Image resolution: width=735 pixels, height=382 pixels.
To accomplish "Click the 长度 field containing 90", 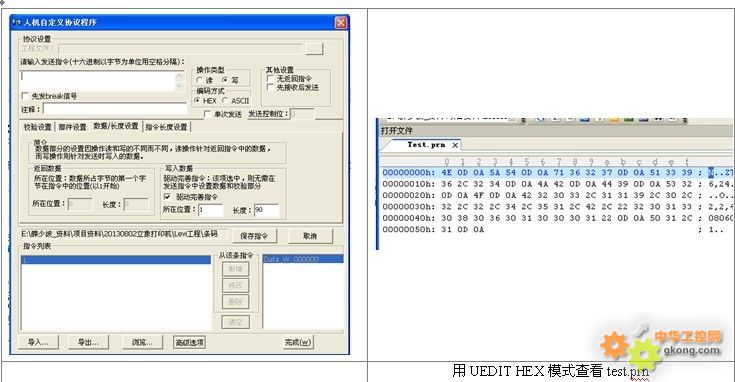I will tap(266, 210).
